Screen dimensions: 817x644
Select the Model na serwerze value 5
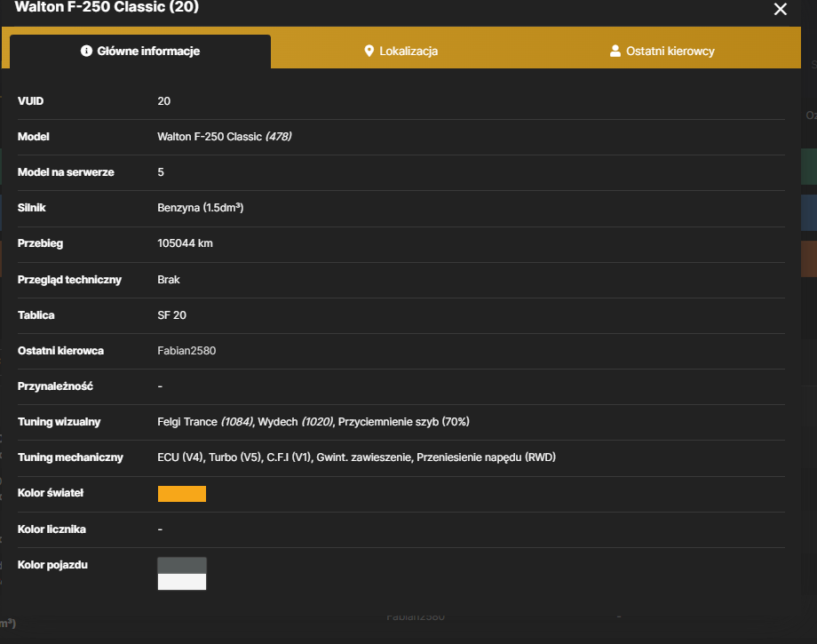coord(161,172)
